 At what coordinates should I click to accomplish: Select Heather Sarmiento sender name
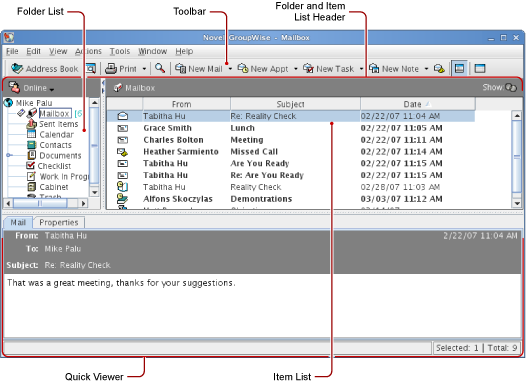[181, 152]
